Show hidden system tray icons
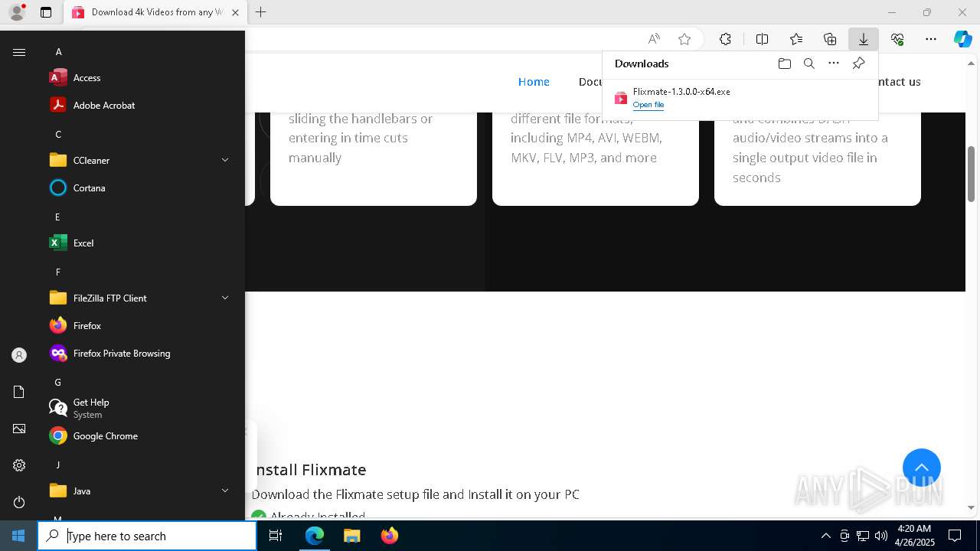This screenshot has width=980, height=551. tap(825, 536)
